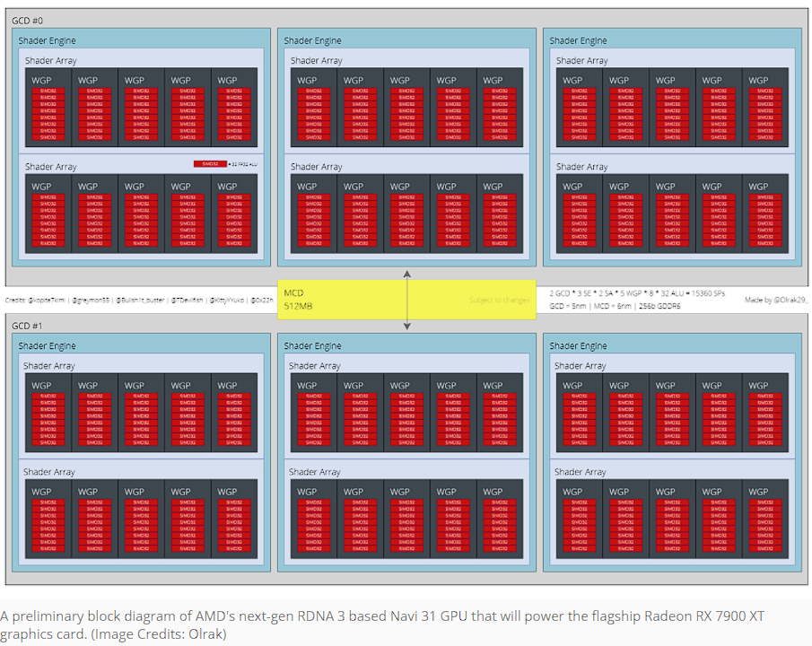
Task: Click the red SIMD32 legend swatch
Action: pyautogui.click(x=210, y=164)
